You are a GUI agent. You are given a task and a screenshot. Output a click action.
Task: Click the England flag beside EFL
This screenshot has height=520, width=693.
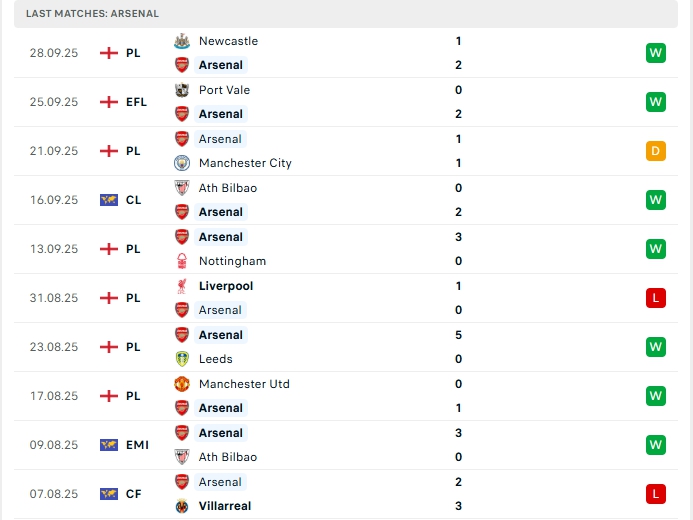pyautogui.click(x=109, y=102)
